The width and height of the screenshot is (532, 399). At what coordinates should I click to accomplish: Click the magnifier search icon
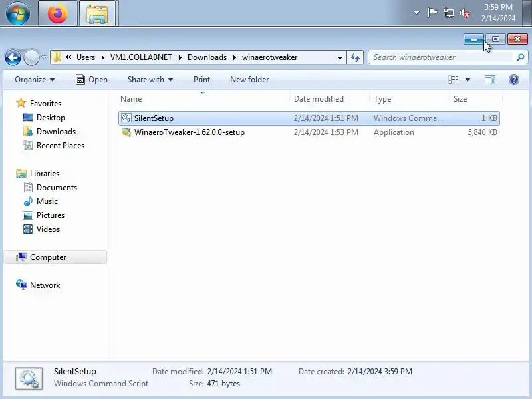click(520, 57)
